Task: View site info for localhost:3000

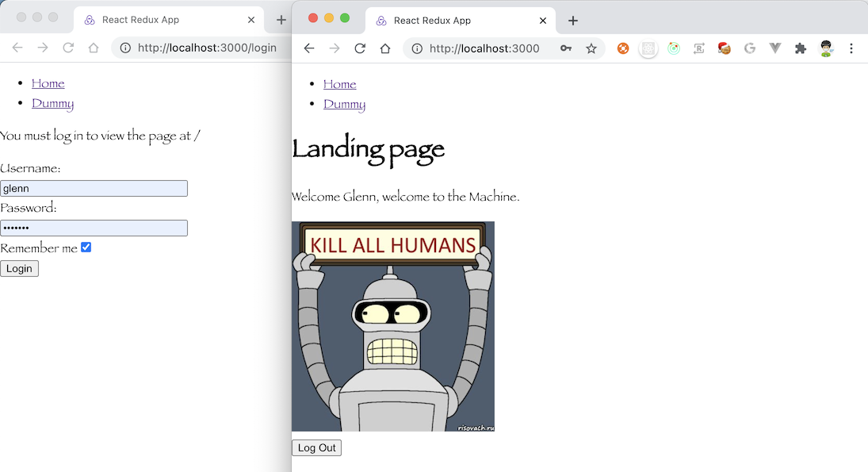Action: [x=417, y=48]
